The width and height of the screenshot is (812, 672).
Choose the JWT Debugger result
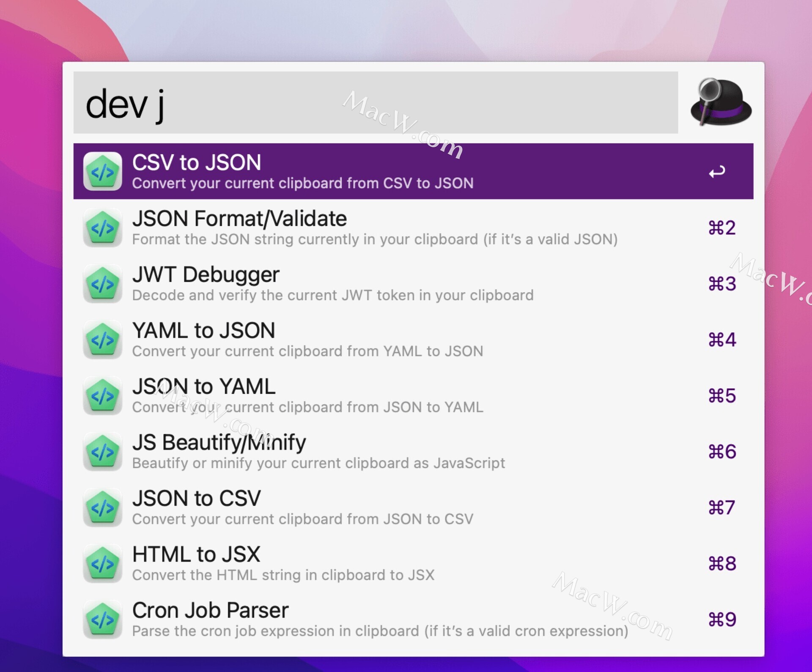tap(206, 275)
